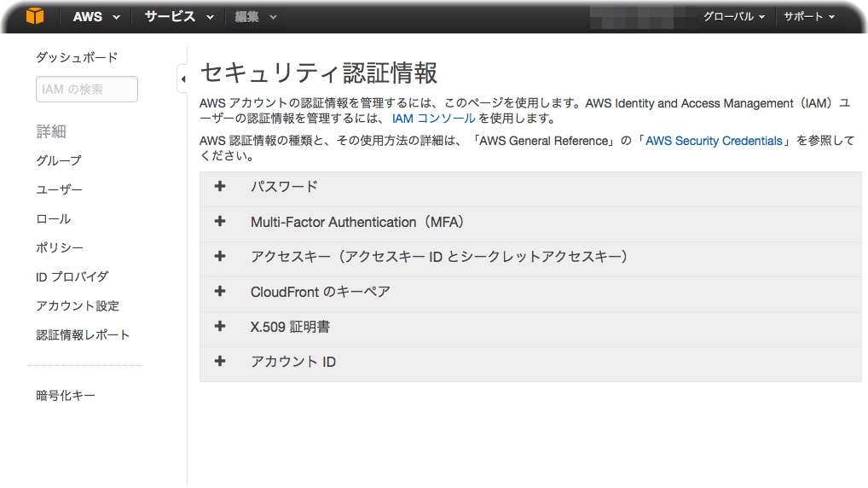Image resolution: width=868 pixels, height=488 pixels.
Task: Click the AWS orange cube logo
Action: pos(34,16)
